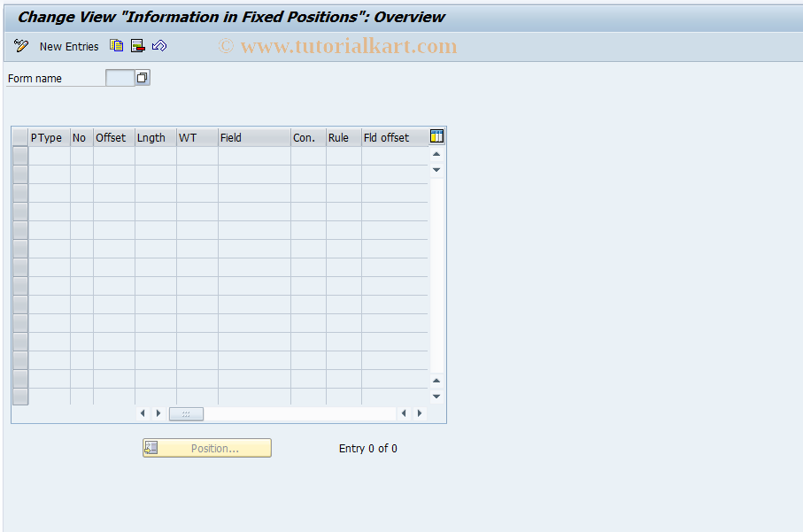Click right-end horizontal scroll-right arrow
The width and height of the screenshot is (803, 532).
420,413
